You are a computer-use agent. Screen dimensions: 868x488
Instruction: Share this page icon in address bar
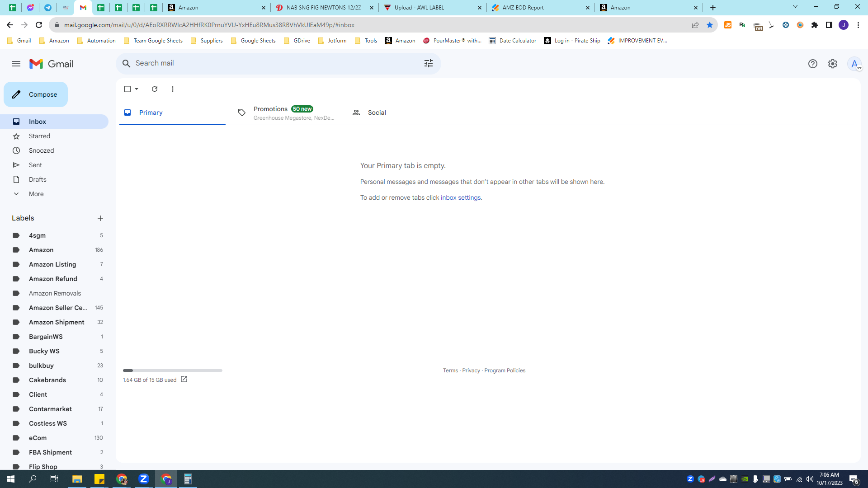point(695,25)
